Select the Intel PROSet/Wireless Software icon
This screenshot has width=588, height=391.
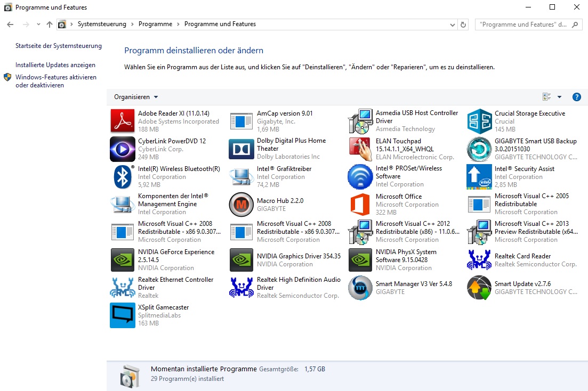pos(360,176)
